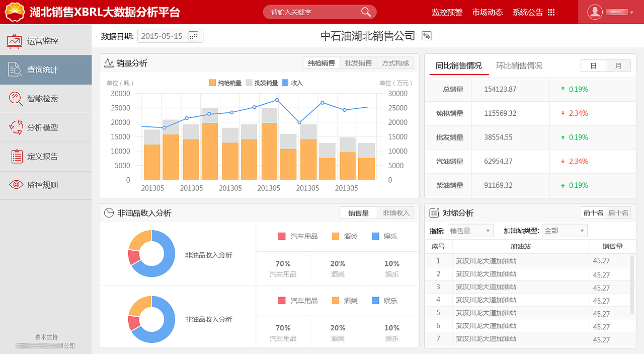
Task: Click the 查询统计 sidebar icon
Action: pos(15,70)
